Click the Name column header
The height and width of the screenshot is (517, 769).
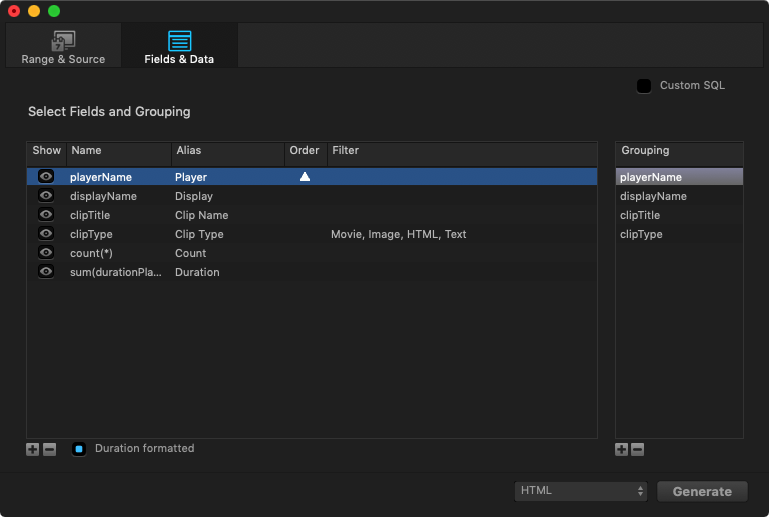pos(118,151)
